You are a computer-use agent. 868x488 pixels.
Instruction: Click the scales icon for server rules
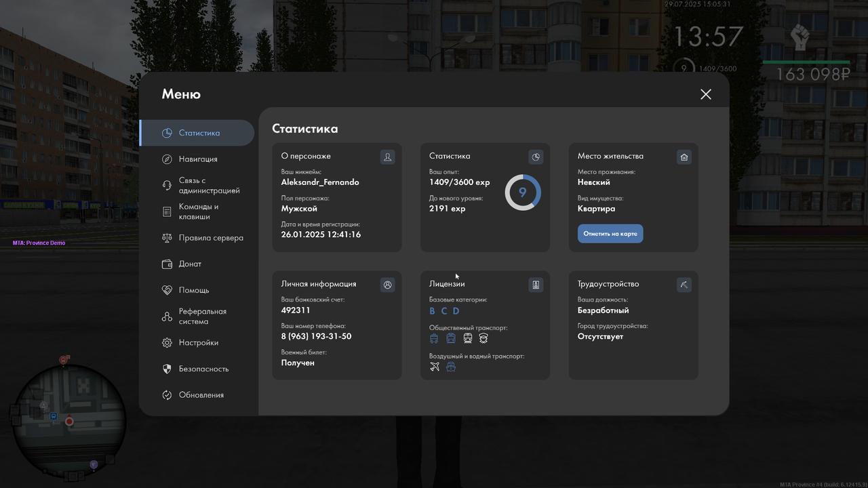click(x=167, y=238)
